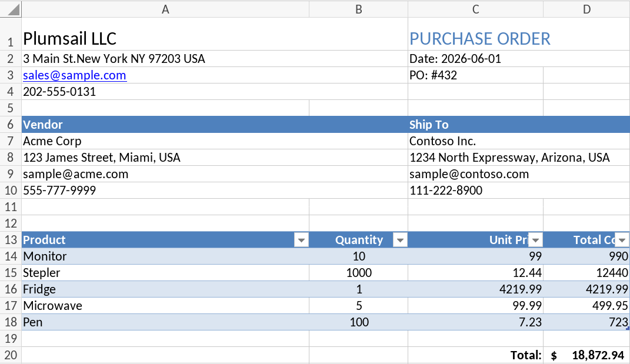Select the total cost 723 cell
Image resolution: width=630 pixels, height=364 pixels.
(x=586, y=322)
